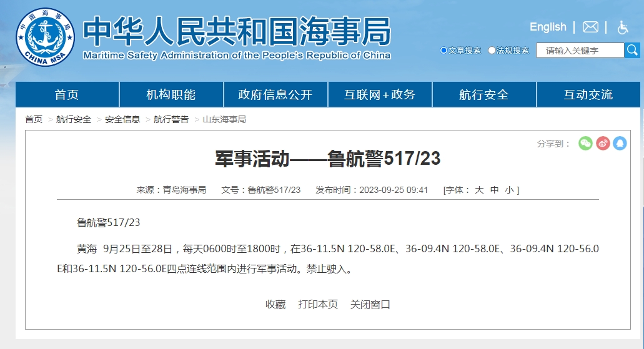Click the body line 鲁航警517/23
644x349 pixels.
(x=109, y=222)
